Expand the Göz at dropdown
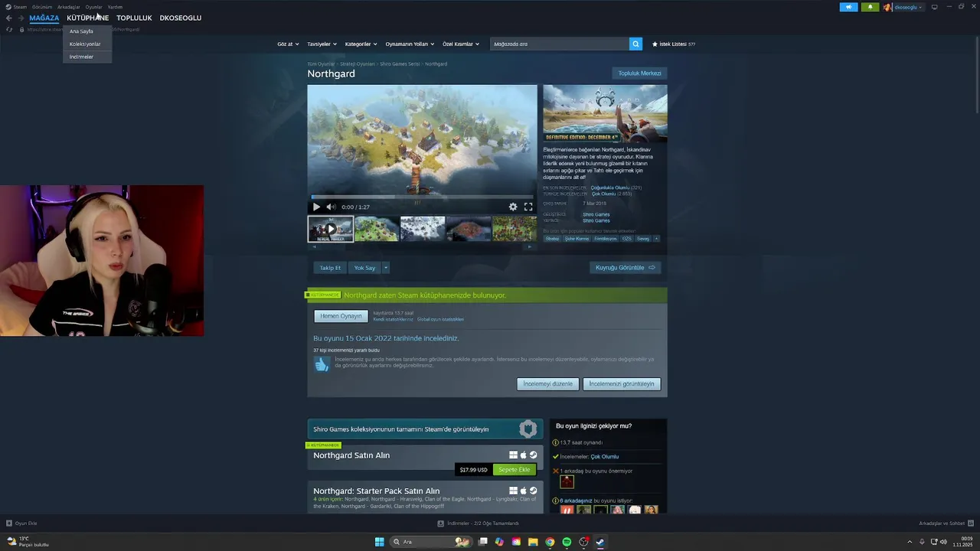 (287, 44)
